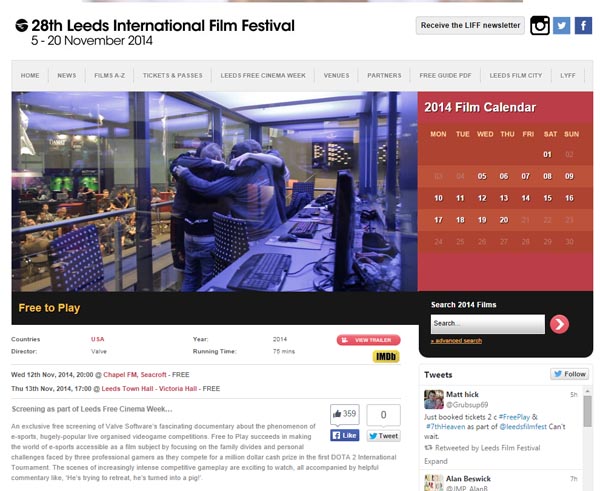Open the advanced search link
The width and height of the screenshot is (600, 491).
[456, 341]
